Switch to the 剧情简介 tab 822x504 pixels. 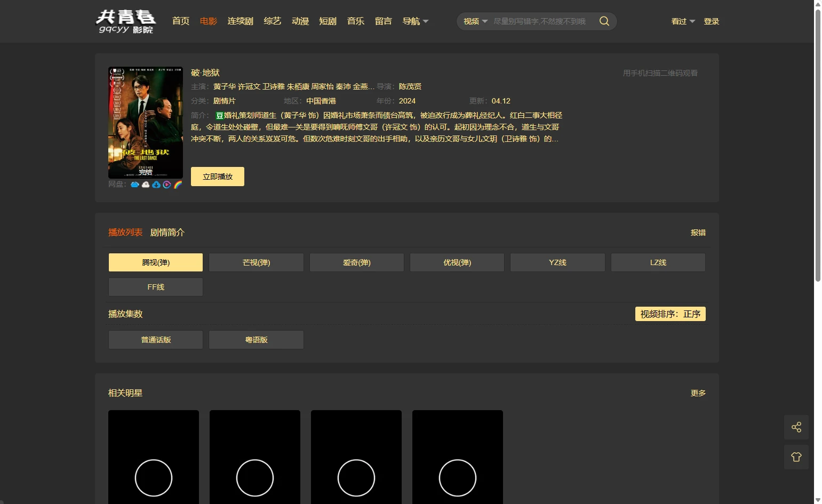tap(167, 233)
